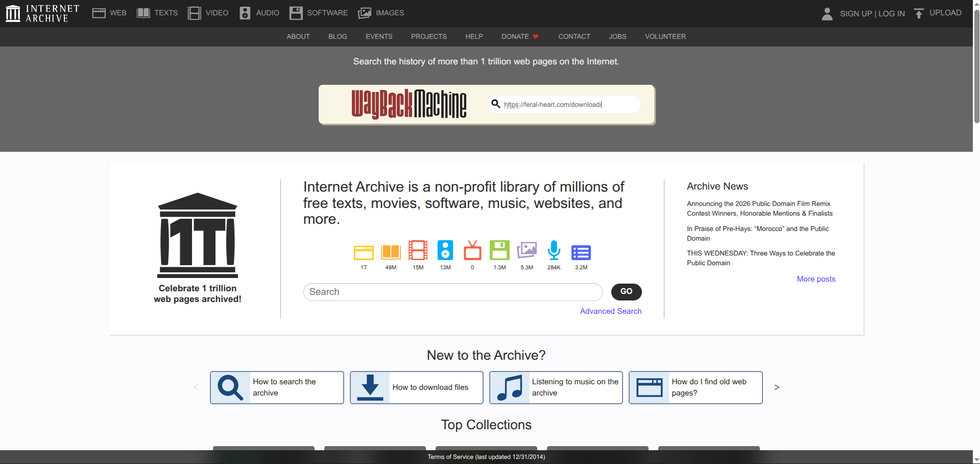This screenshot has width=980, height=464.
Task: Select the red Video film strip icon
Action: coord(418,250)
